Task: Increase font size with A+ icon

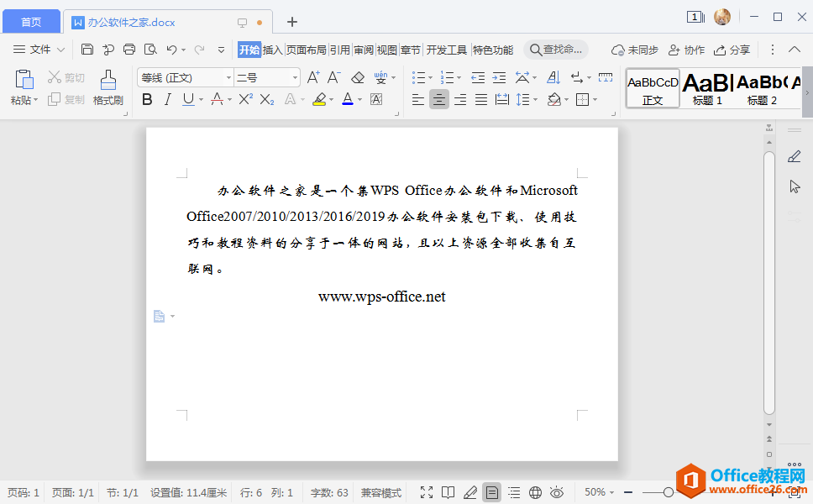Action: 313,77
